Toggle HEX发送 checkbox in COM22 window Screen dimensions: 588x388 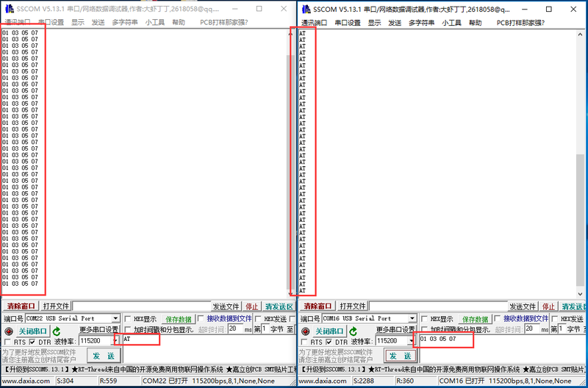point(258,319)
